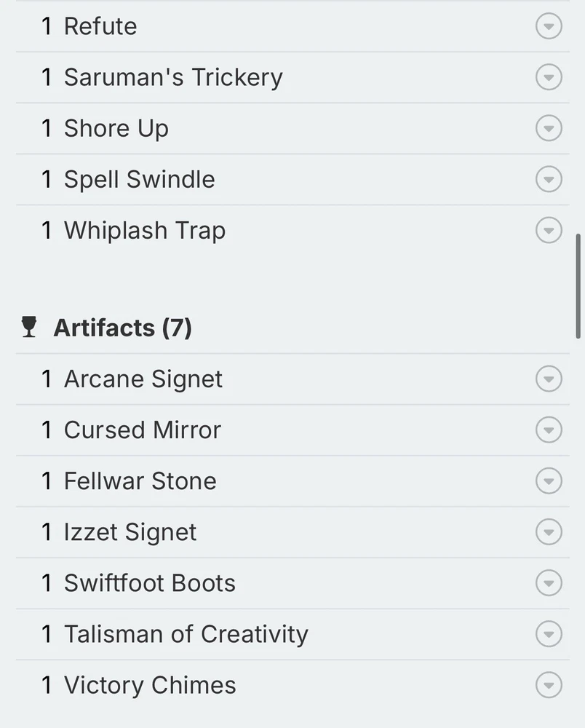The height and width of the screenshot is (728, 585).
Task: View the Talisman of Creativity card
Action: click(x=186, y=634)
